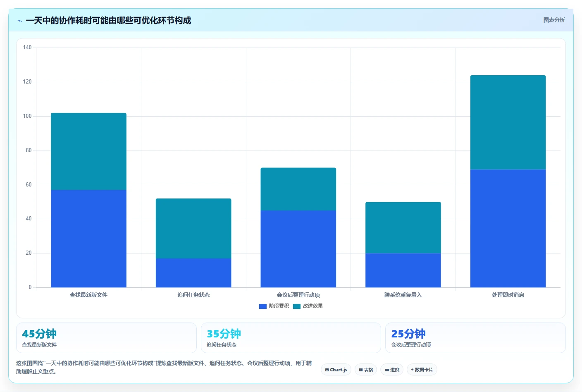This screenshot has height=392, width=582.
Task: Click the teal bar segment for 追问任务状态
Action: (193, 228)
